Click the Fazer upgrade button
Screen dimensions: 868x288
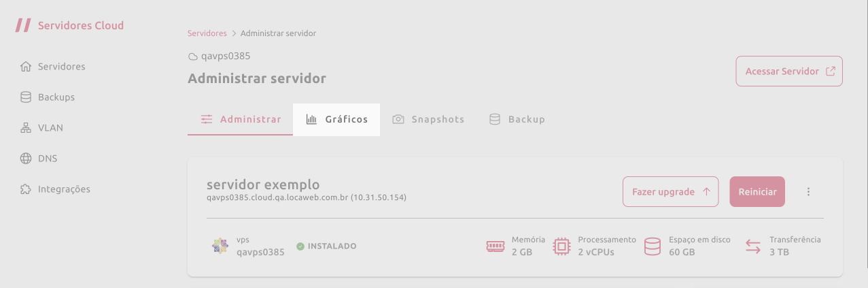click(x=671, y=192)
